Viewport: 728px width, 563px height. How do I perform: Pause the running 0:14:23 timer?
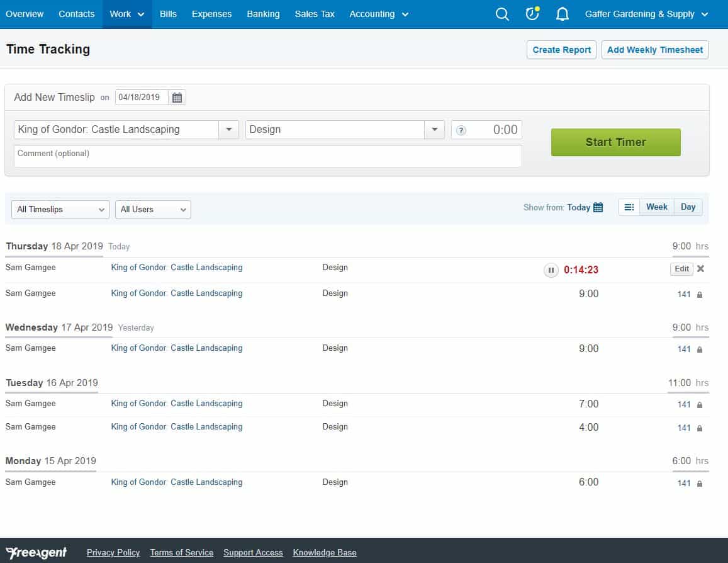(551, 270)
